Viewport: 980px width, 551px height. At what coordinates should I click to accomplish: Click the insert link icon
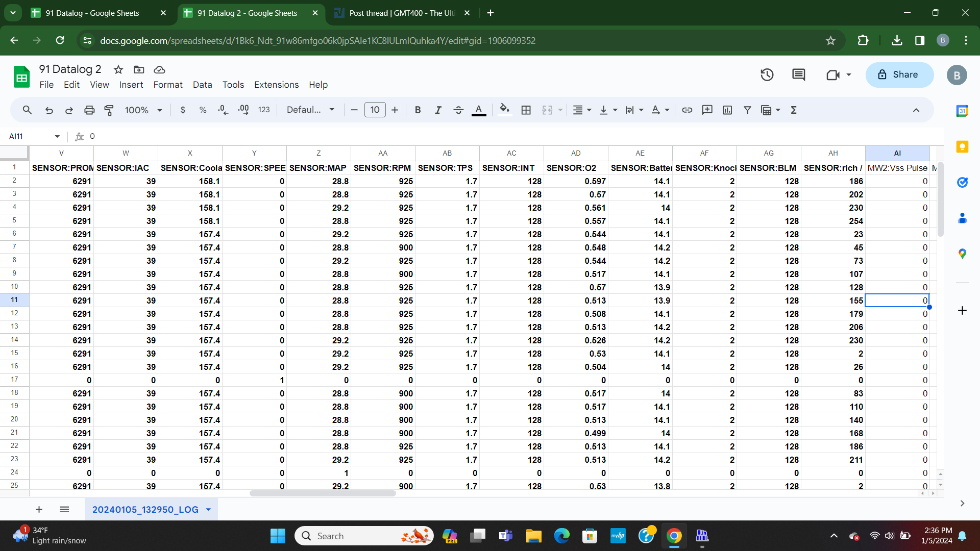(x=687, y=110)
